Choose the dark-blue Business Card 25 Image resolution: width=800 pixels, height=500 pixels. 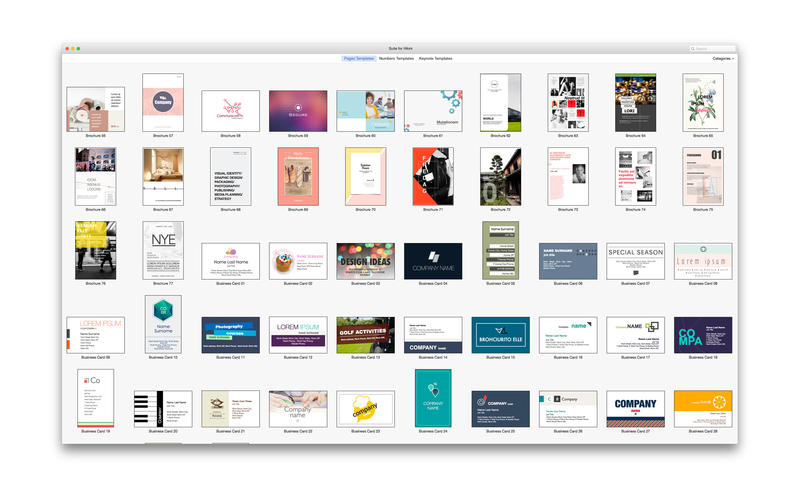coord(501,409)
